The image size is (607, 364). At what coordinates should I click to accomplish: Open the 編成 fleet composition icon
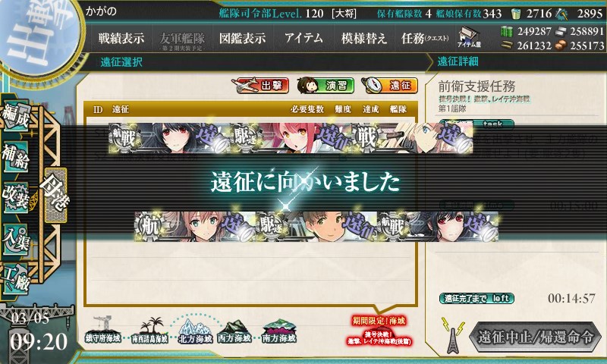pyautogui.click(x=15, y=116)
